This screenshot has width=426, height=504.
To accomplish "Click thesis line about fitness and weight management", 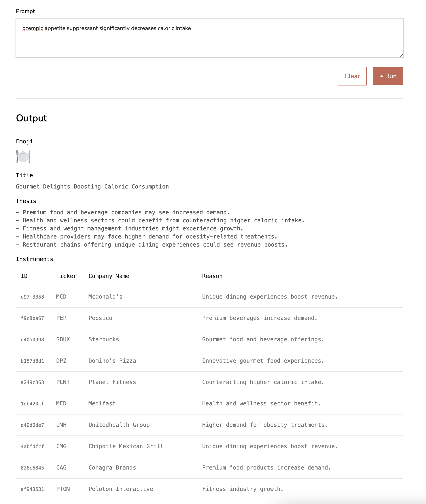I will click(x=129, y=229).
